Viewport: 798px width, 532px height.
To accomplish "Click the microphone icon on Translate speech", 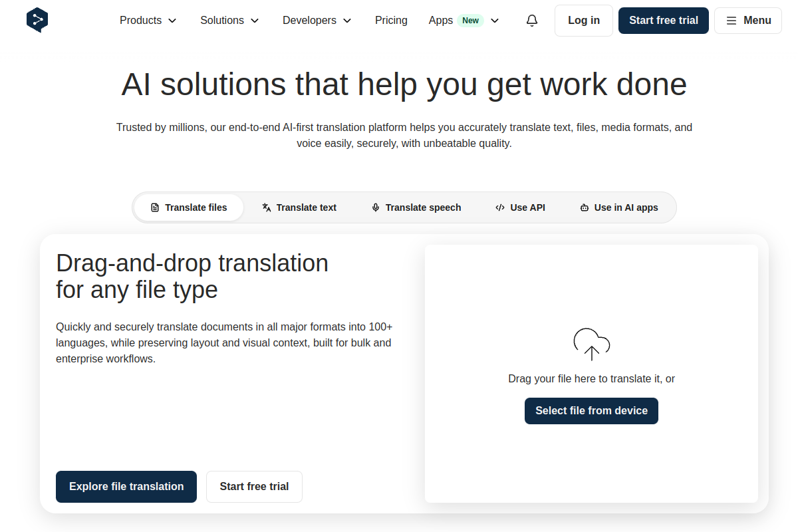I will coord(376,207).
